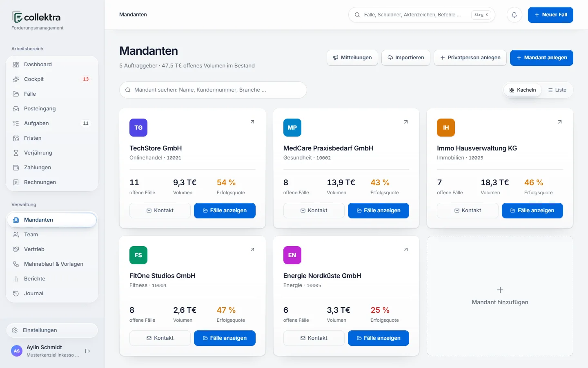Click the AS user avatar
The width and height of the screenshot is (588, 368).
coord(17,351)
